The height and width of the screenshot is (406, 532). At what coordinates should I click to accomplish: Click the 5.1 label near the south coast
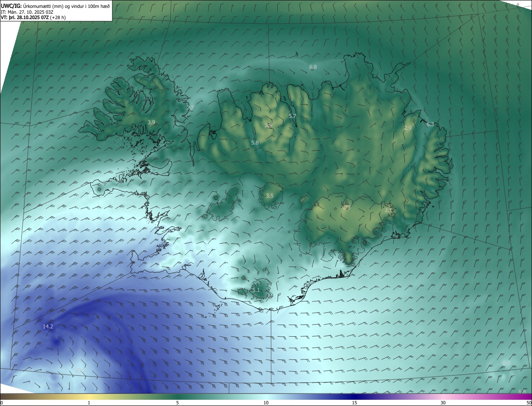(256, 290)
